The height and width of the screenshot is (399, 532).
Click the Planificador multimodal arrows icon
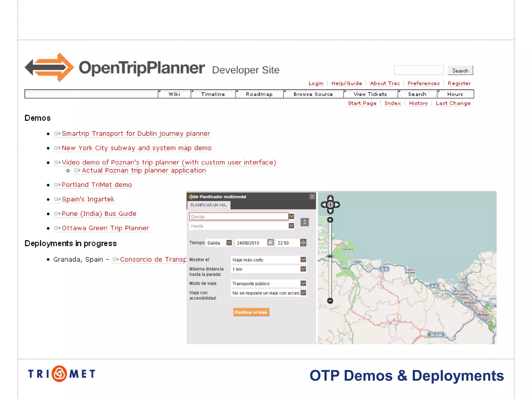coord(193,197)
